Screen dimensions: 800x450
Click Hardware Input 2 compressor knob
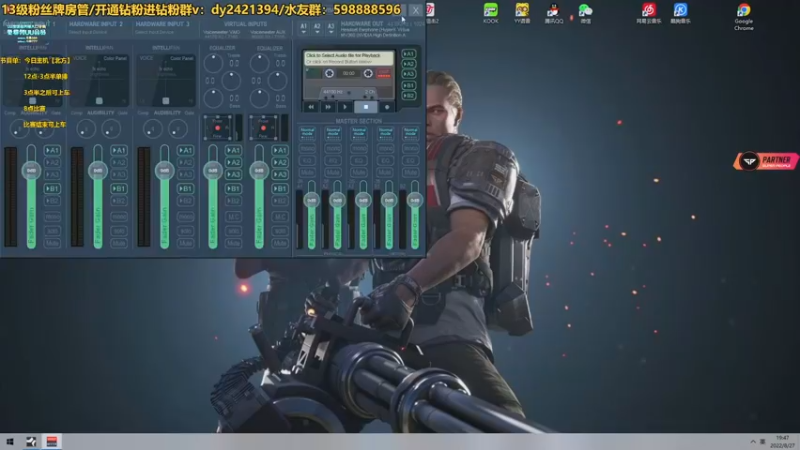pyautogui.click(x=86, y=129)
